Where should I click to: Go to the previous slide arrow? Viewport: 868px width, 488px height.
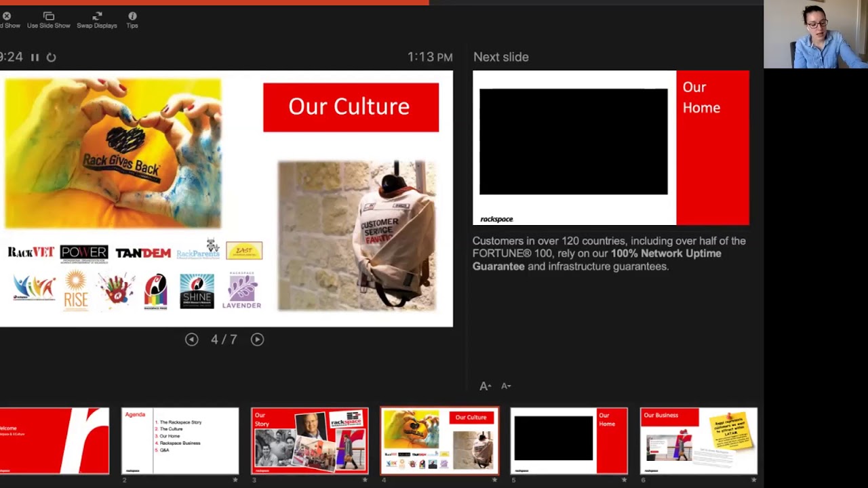192,340
